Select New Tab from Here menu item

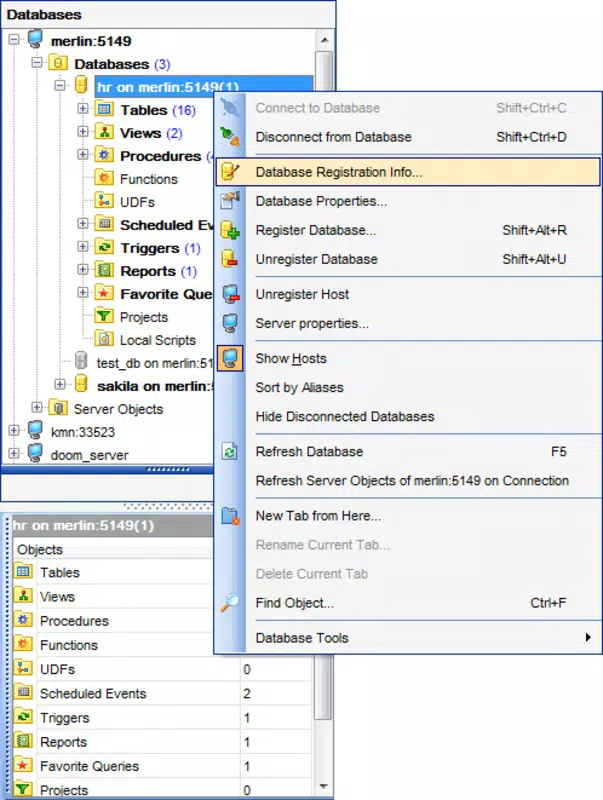pos(407,516)
